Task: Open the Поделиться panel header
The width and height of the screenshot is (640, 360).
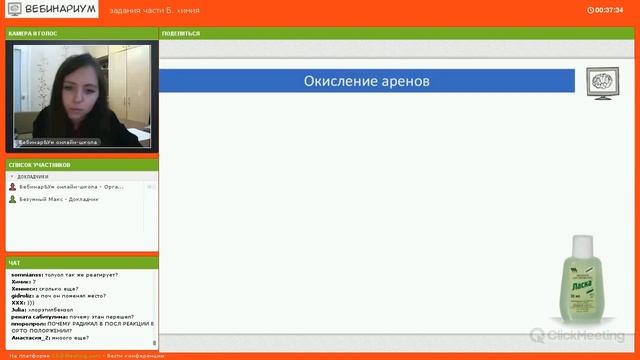Action: [x=397, y=33]
